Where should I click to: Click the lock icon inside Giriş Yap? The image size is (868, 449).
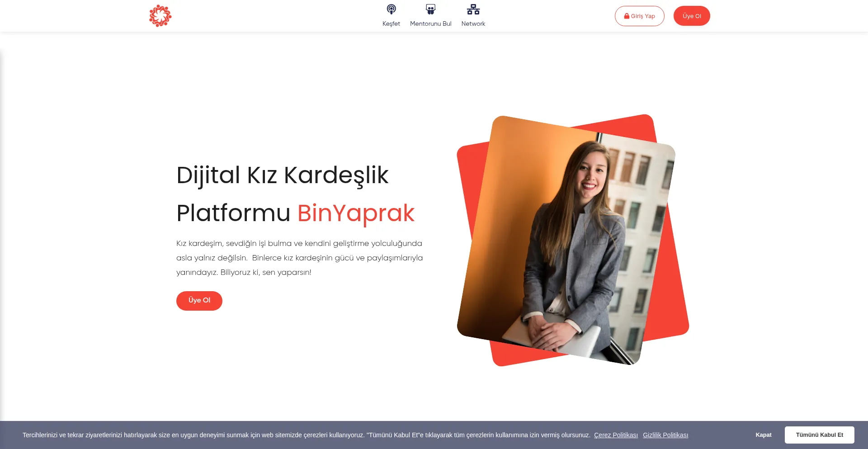tap(627, 16)
